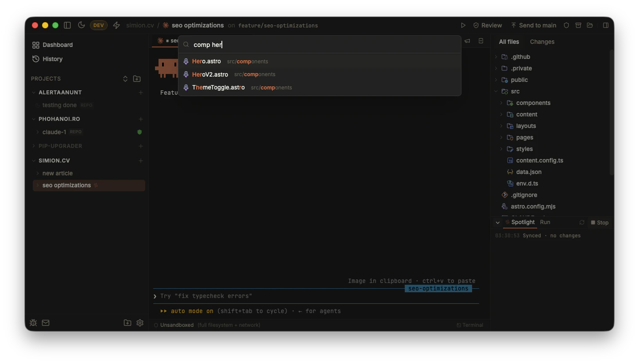
Task: Select the ThemeToggle.astro search result
Action: [x=320, y=88]
